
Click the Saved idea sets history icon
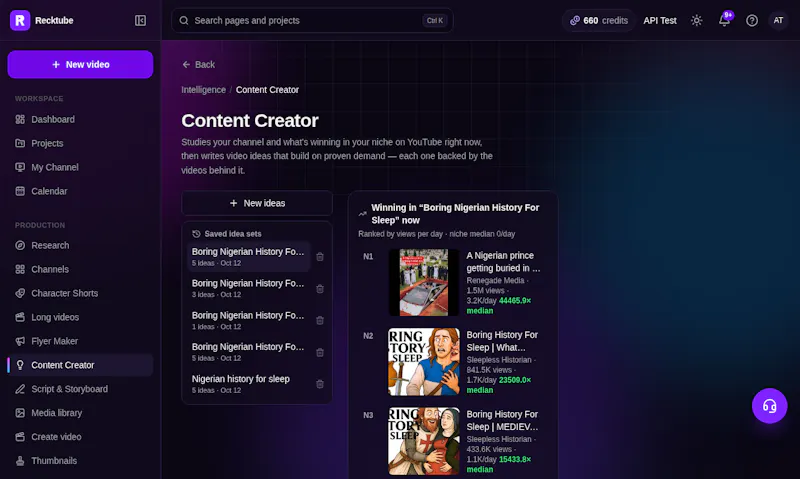tap(196, 234)
